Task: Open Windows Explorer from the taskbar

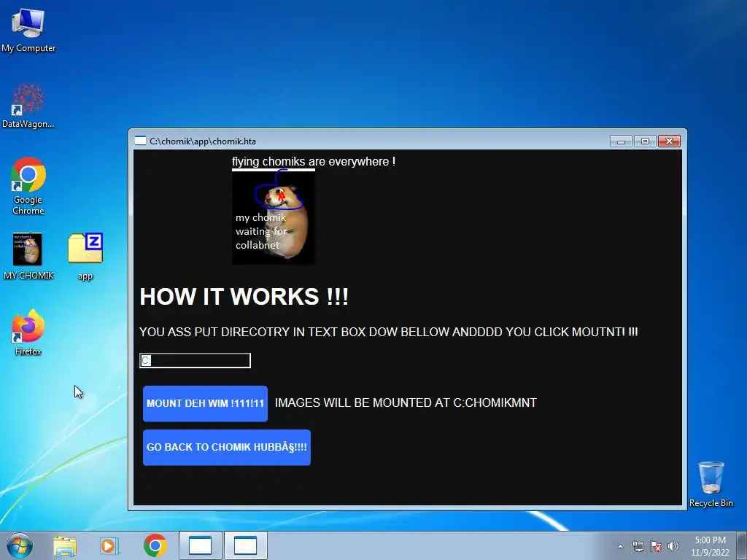Action: pos(65,545)
